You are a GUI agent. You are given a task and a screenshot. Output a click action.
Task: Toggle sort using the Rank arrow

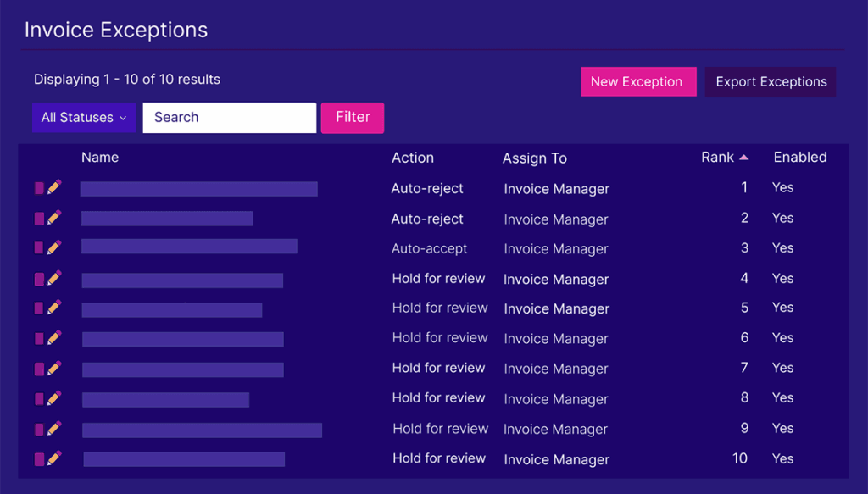click(743, 158)
